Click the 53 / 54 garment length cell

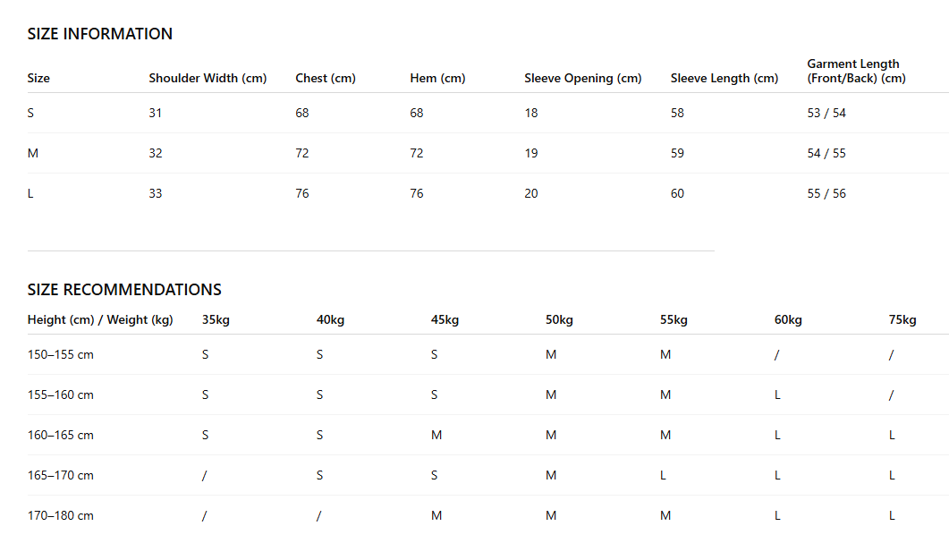tap(826, 113)
